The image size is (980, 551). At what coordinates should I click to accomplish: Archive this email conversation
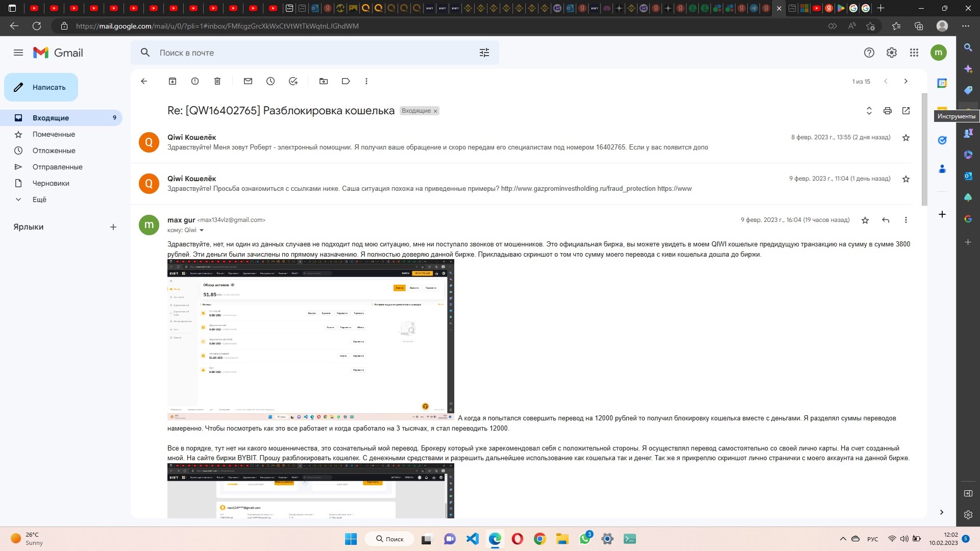pyautogui.click(x=173, y=81)
